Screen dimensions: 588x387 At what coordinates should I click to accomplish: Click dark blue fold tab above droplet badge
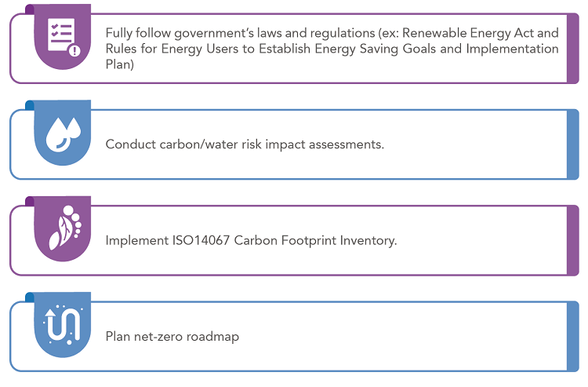click(x=30, y=105)
